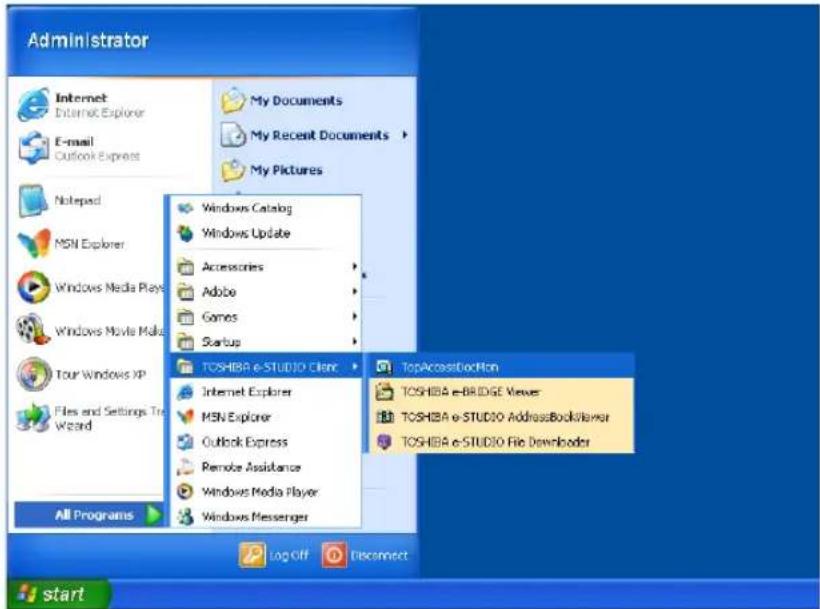Click the 'Tour Windows XP' text
The width and height of the screenshot is (820, 609).
click(100, 374)
